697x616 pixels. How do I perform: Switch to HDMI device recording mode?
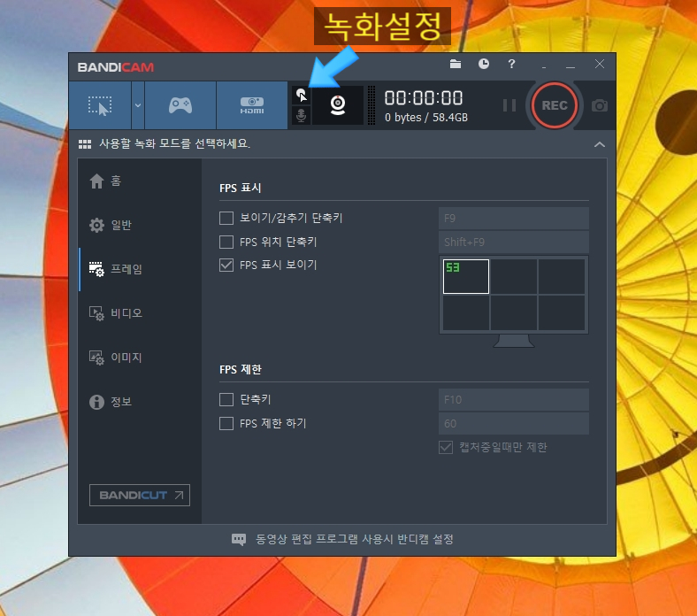tap(252, 105)
